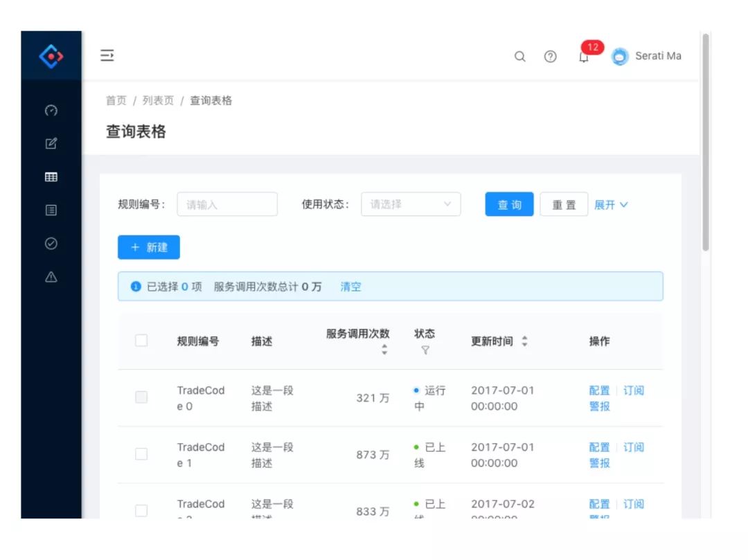Open the 状态 column filter icon
Screen dimensions: 748x560
[425, 350]
